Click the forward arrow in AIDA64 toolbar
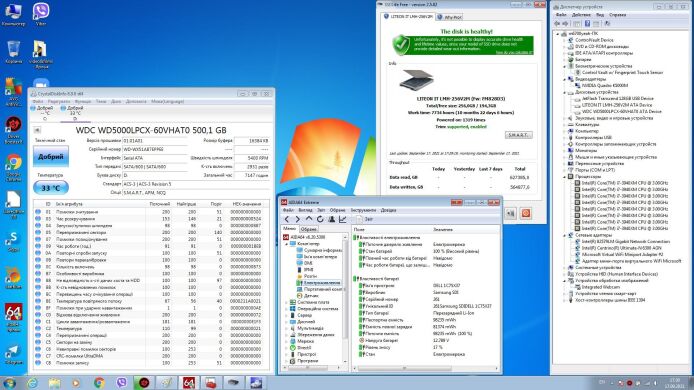 coord(297,219)
